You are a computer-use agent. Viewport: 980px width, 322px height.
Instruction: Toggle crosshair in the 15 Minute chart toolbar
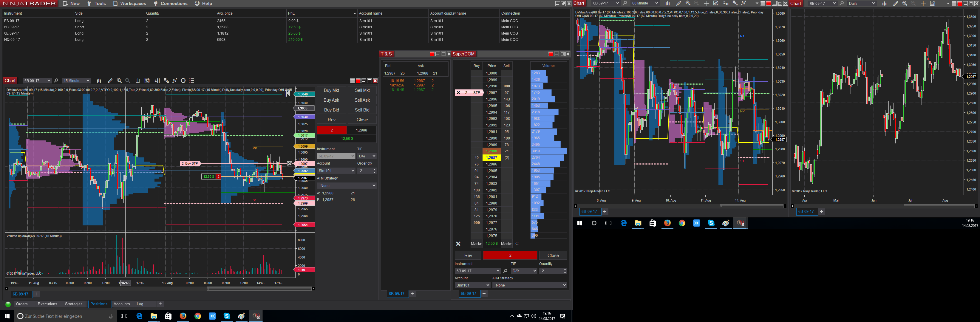click(138, 80)
